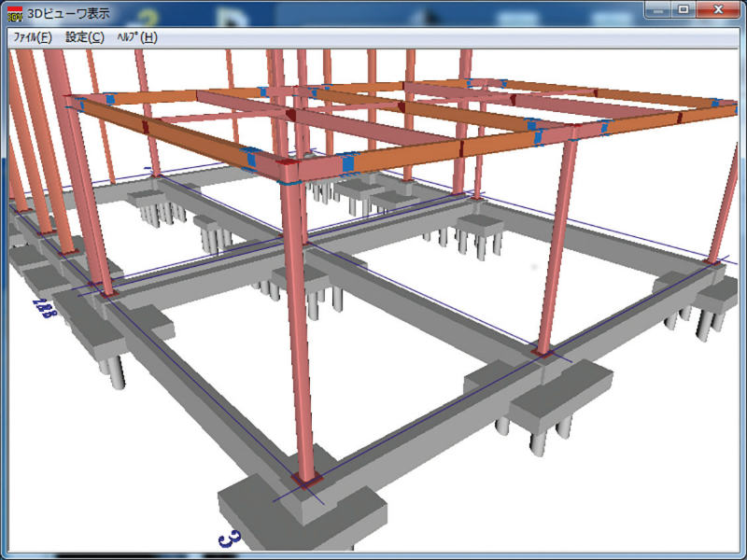
Task: Click the 3DV application icon in the title bar
Action: 13,10
